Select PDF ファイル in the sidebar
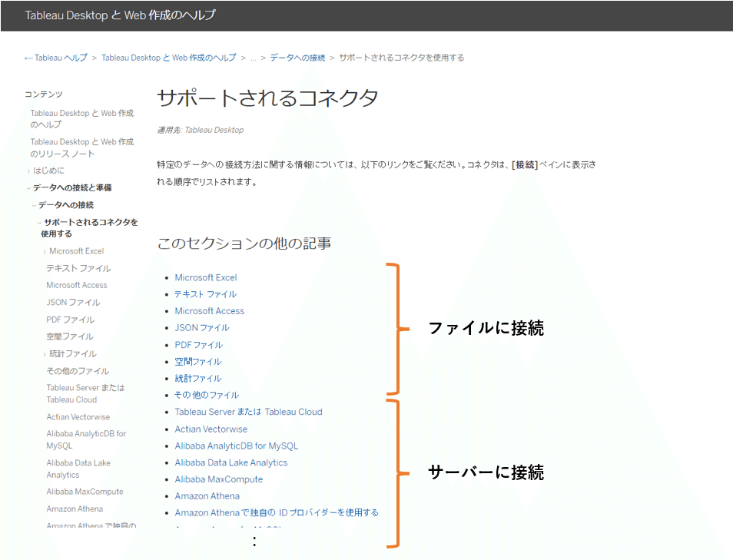The height and width of the screenshot is (560, 733). pyautogui.click(x=70, y=320)
